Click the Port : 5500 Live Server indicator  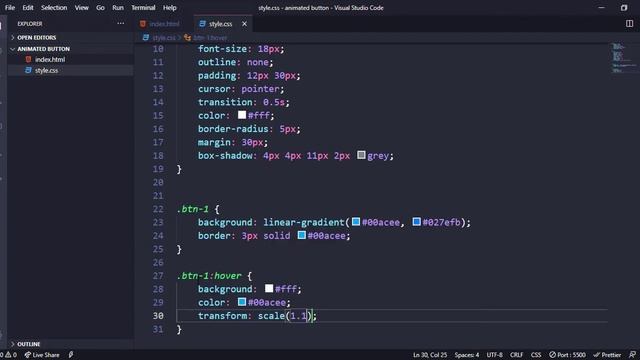567,355
